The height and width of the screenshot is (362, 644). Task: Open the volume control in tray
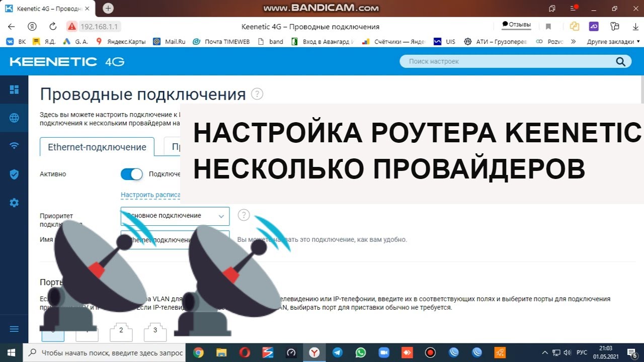click(568, 352)
